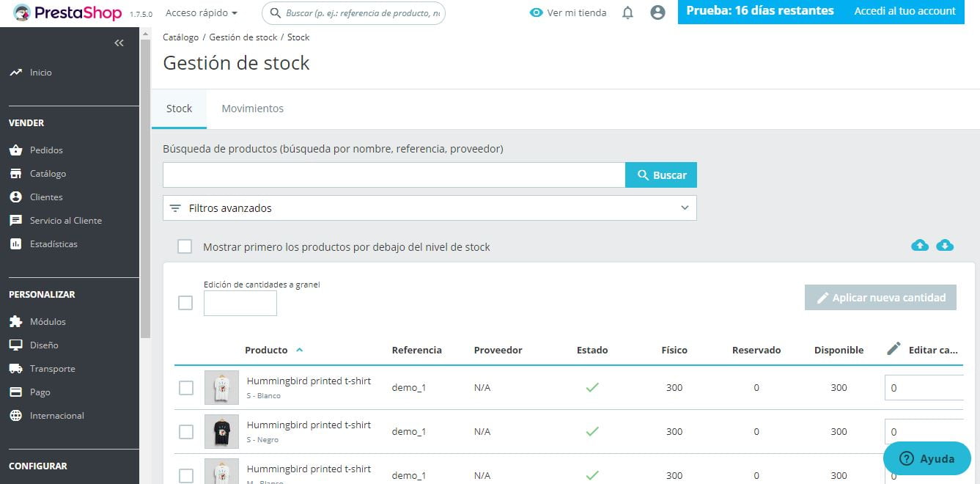Check Mostrar primero los productos por debajo
The width and height of the screenshot is (980, 484).
(x=185, y=246)
